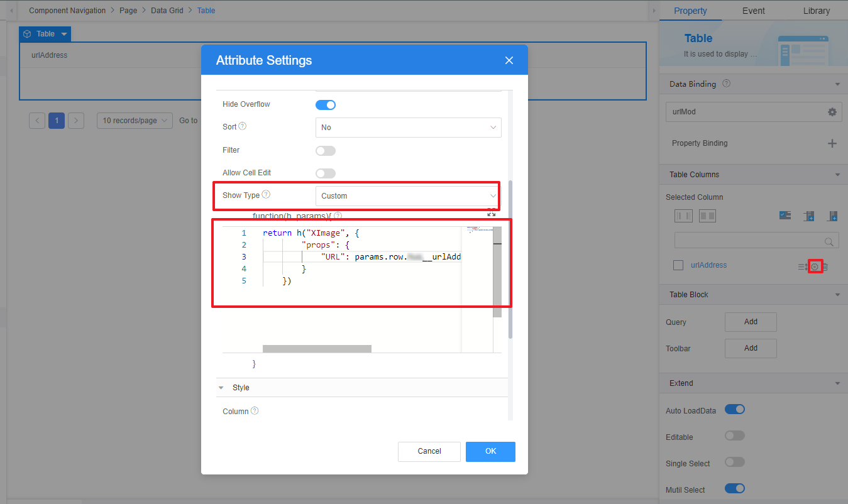Enable the Editable switch

[x=735, y=436]
